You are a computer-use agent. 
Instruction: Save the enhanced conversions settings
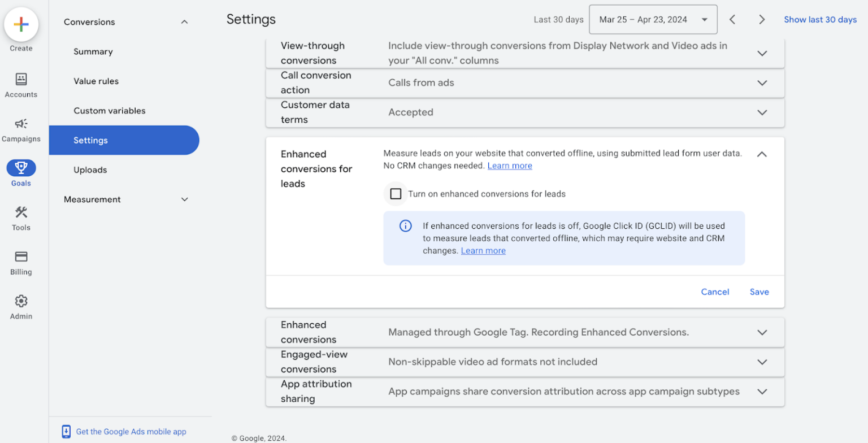(759, 292)
